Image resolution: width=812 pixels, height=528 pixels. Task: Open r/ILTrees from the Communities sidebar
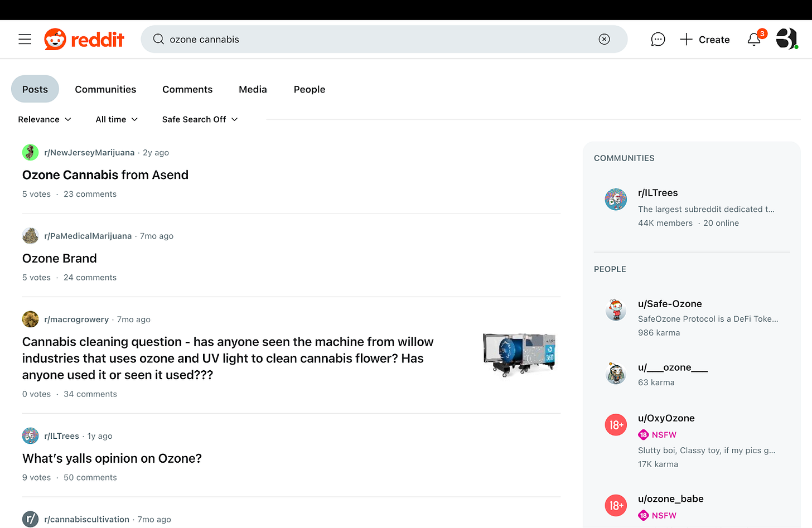tap(658, 193)
